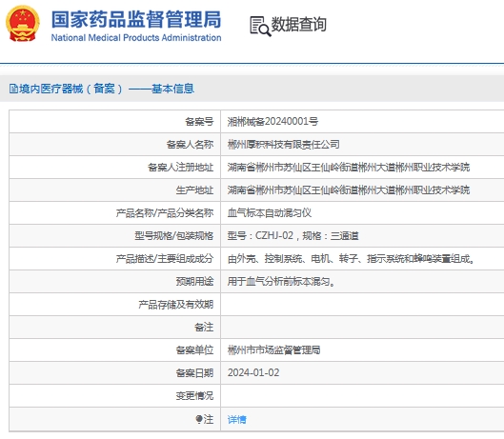Select the address value in 生产地址 row
Screen dimensions: 504x439
349,190
